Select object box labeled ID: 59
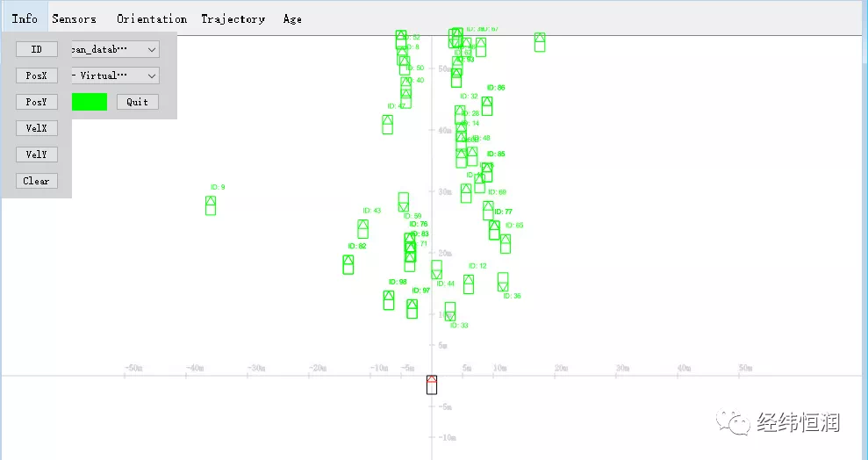This screenshot has height=460, width=868. [404, 202]
